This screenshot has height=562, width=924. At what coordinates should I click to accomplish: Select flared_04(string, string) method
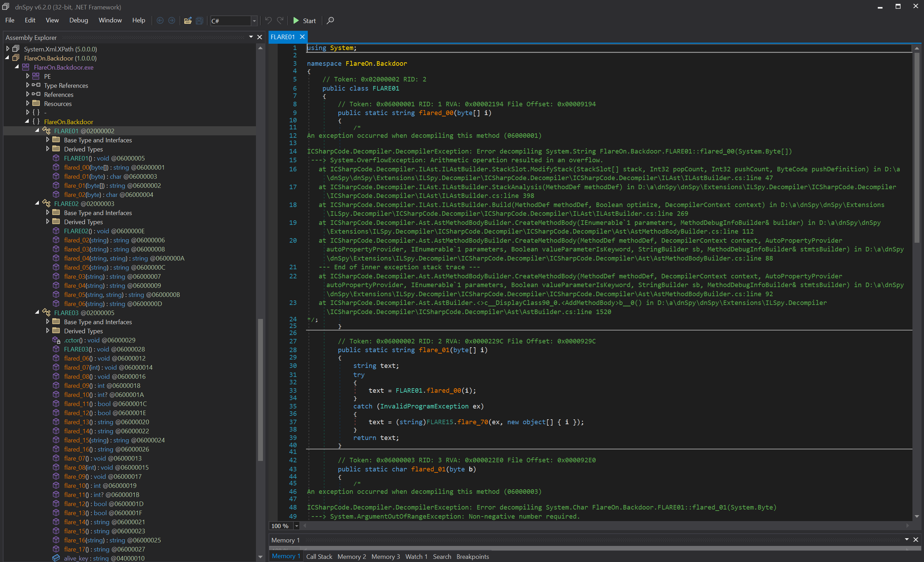click(124, 258)
